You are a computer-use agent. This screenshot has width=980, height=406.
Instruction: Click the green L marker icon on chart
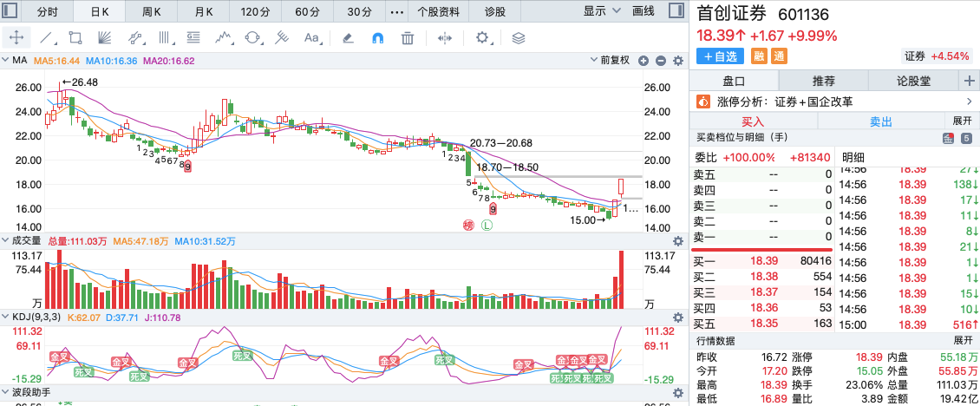click(487, 226)
